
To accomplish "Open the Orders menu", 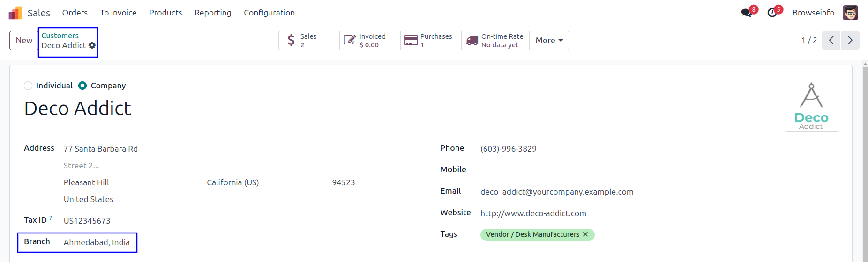I will (x=75, y=13).
